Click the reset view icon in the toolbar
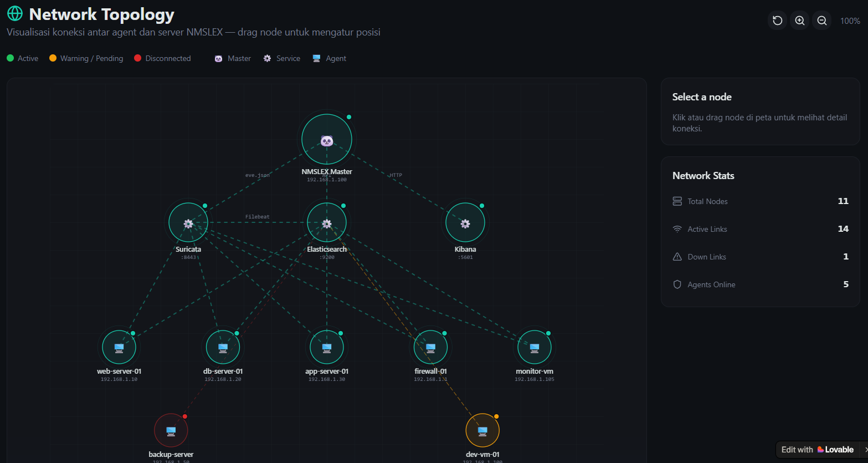 coord(777,20)
